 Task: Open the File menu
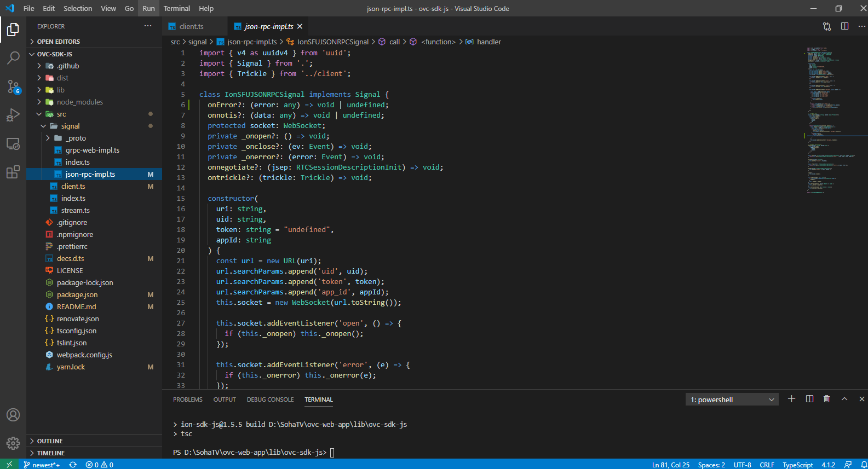click(x=29, y=8)
